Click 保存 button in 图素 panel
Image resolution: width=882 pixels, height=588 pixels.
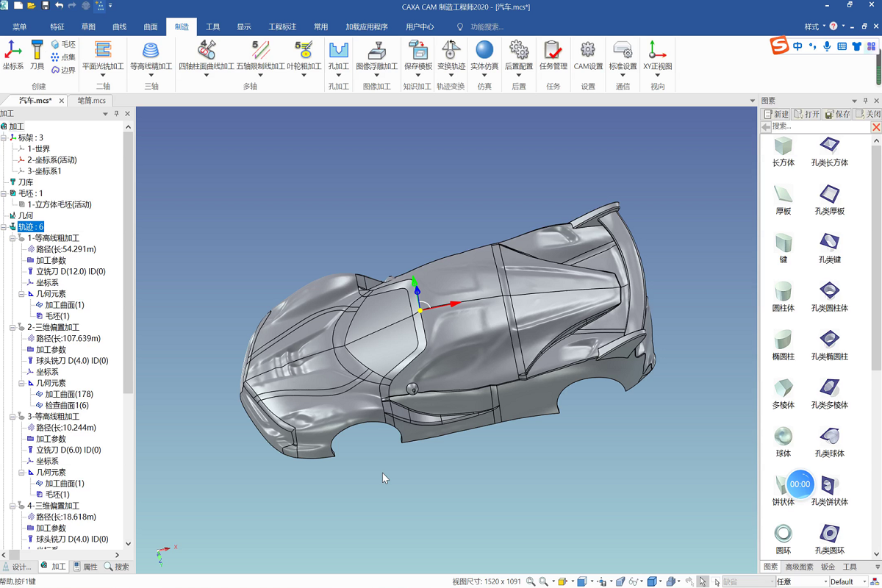pyautogui.click(x=837, y=114)
